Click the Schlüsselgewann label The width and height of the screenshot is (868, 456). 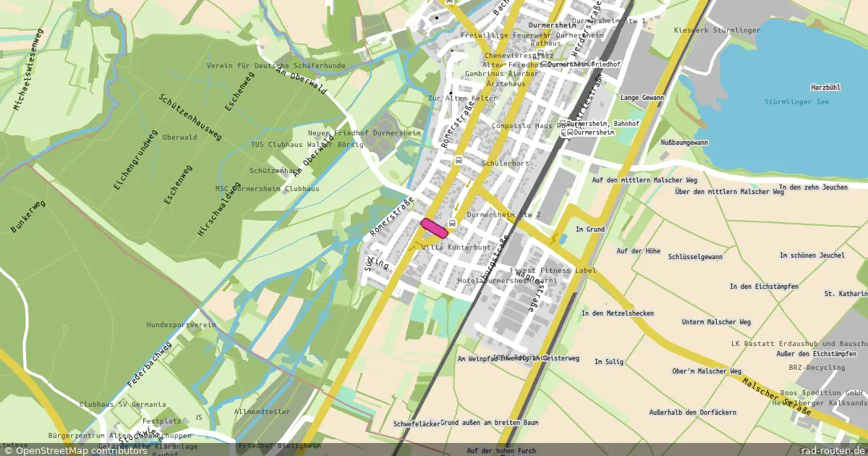pos(695,257)
